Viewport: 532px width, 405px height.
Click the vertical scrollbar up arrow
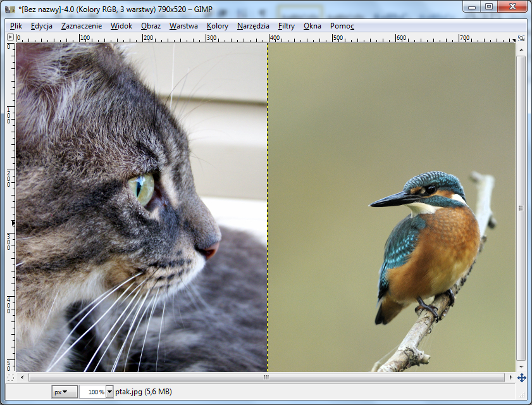521,50
